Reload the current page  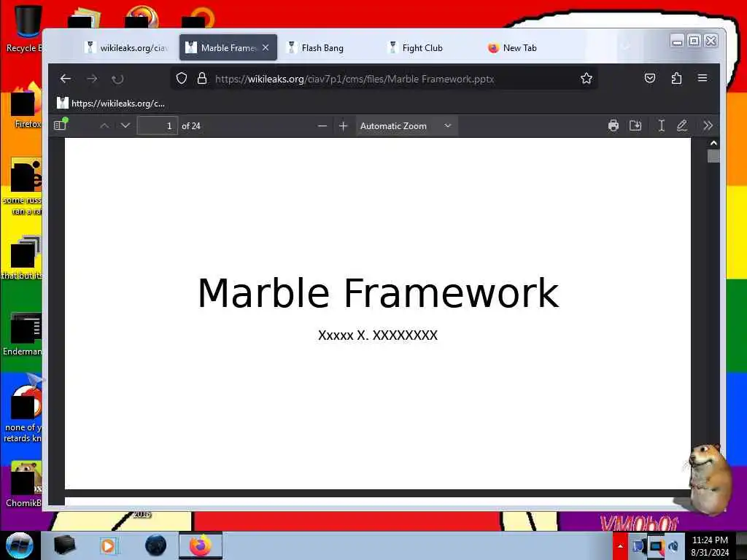(x=117, y=79)
